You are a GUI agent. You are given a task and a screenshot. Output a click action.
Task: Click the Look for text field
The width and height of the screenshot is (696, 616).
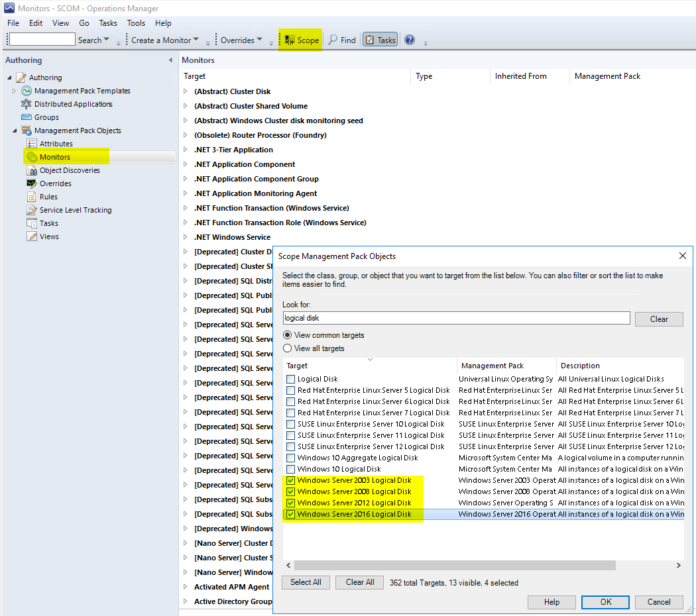[456, 318]
